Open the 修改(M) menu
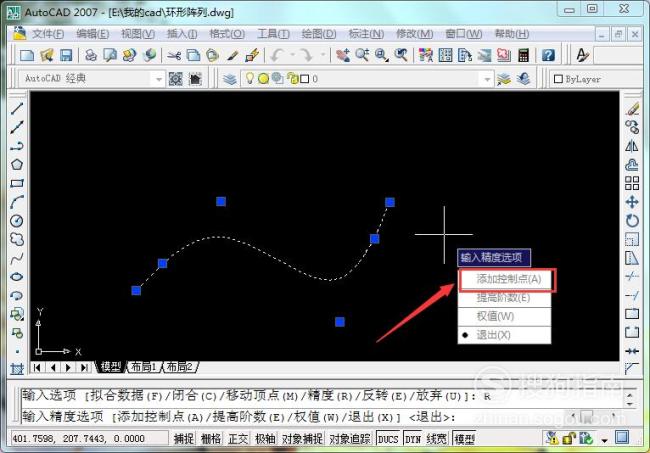 tap(415, 34)
